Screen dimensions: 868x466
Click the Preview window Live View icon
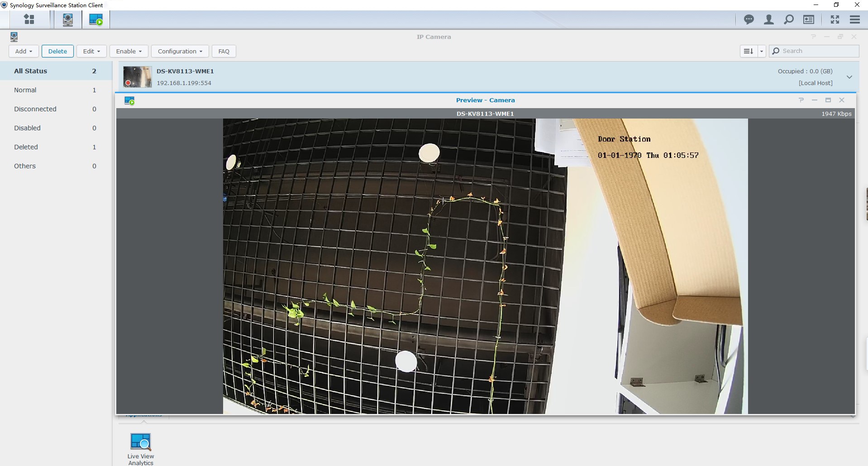(x=129, y=100)
